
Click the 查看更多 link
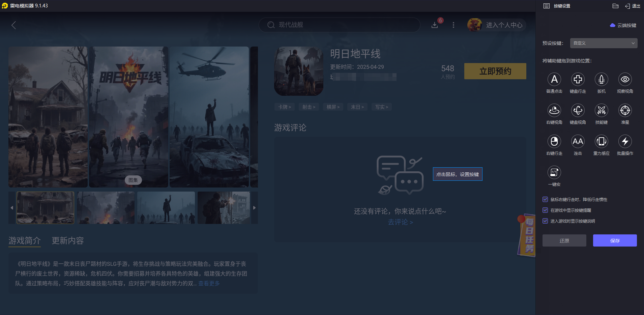coord(209,283)
